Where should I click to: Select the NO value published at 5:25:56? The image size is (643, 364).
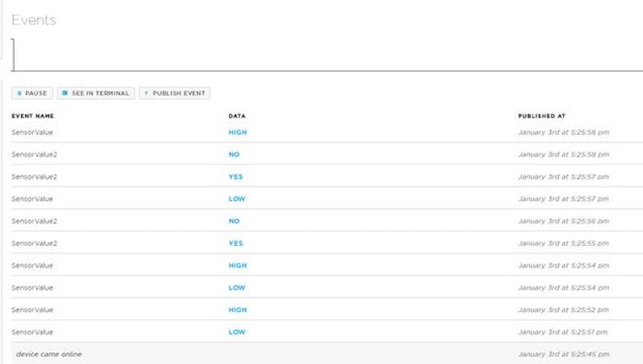click(234, 221)
